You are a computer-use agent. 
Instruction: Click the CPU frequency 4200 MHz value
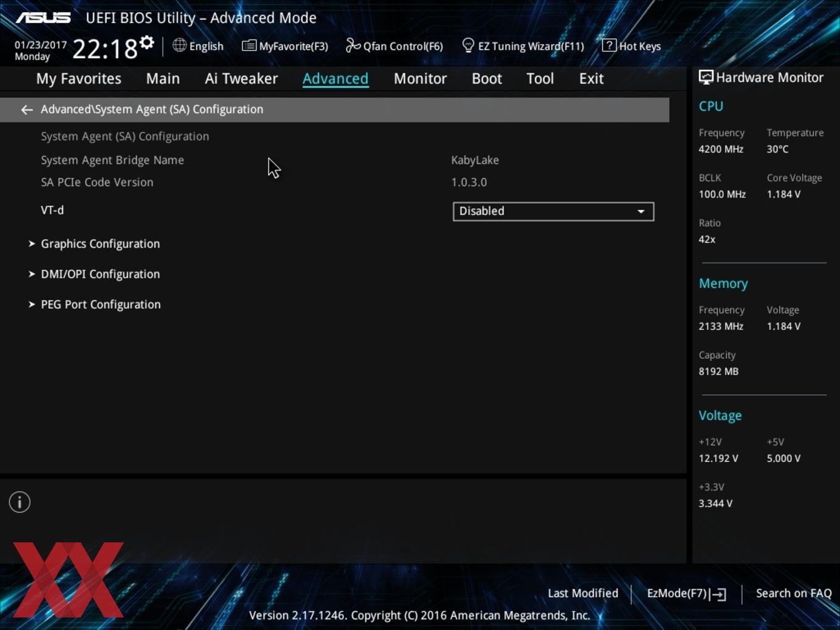(x=721, y=149)
